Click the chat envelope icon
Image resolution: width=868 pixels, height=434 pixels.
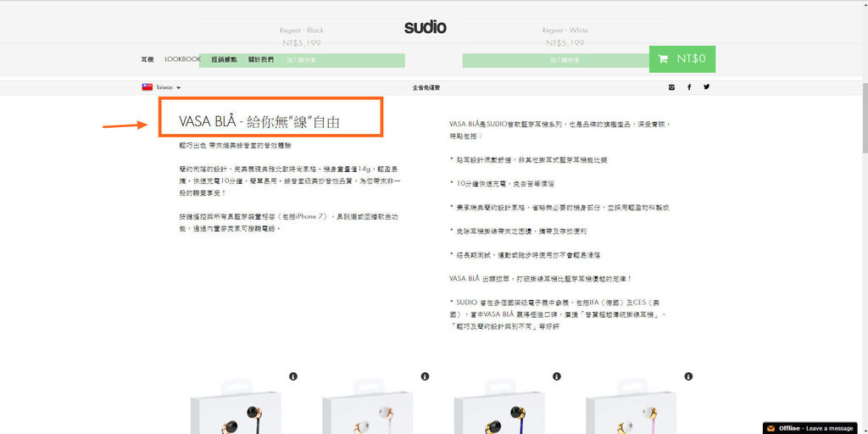[771, 428]
